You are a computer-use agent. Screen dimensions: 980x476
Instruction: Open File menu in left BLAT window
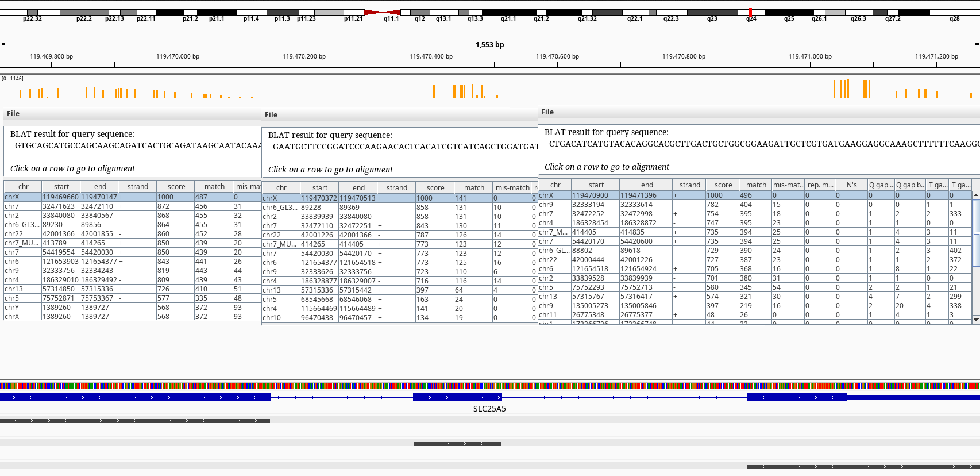pos(13,114)
